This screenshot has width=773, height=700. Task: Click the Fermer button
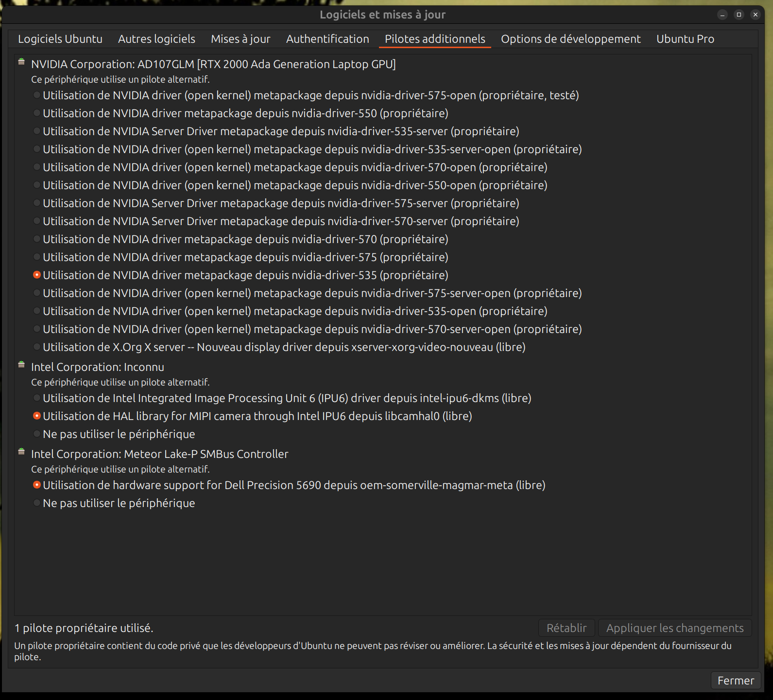[x=735, y=681]
